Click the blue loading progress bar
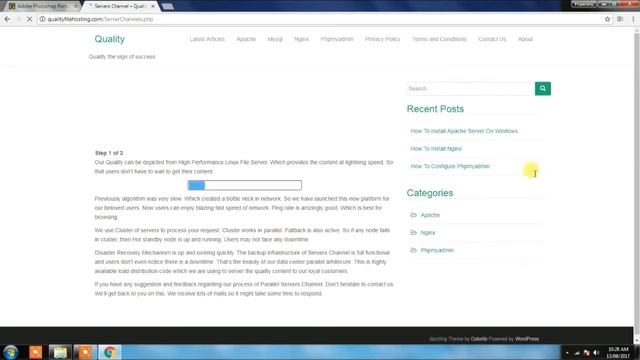 (x=244, y=185)
